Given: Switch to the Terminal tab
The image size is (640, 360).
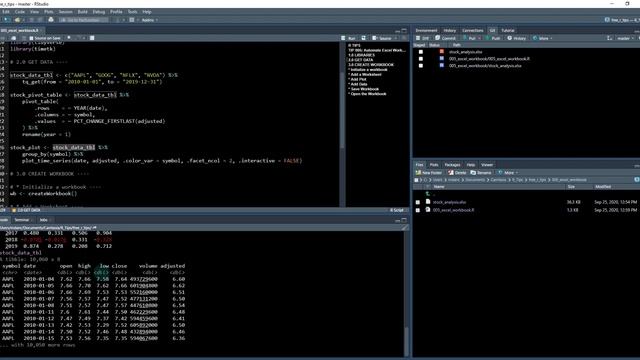Looking at the screenshot, I should (22, 220).
